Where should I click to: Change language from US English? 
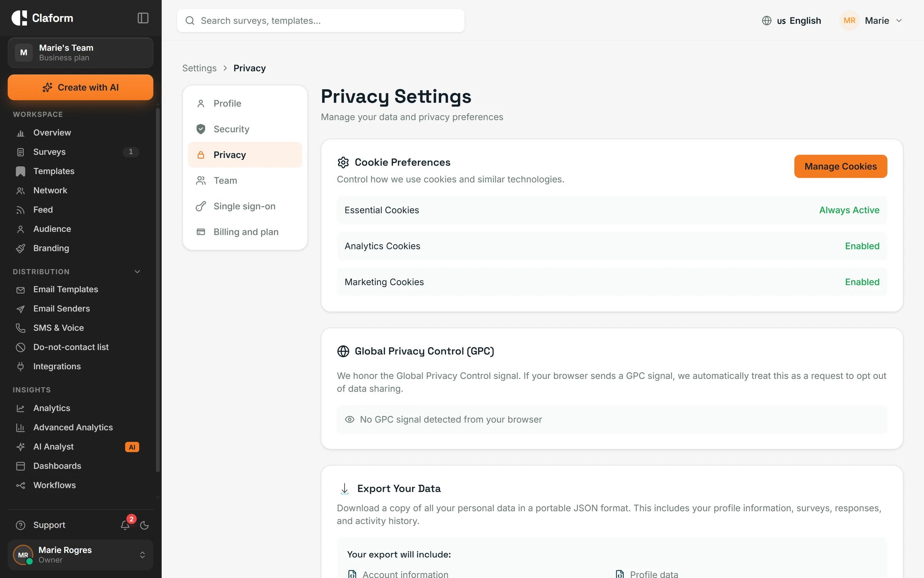click(x=791, y=20)
